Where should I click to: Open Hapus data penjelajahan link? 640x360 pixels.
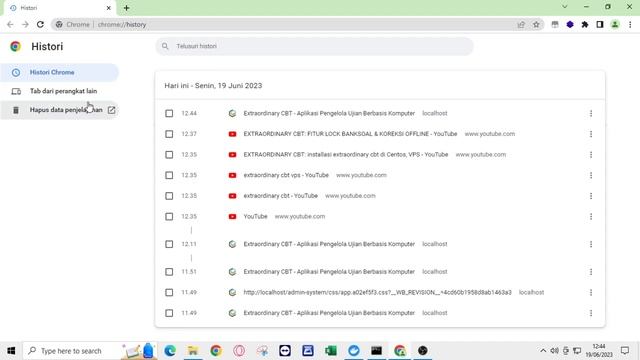60,110
